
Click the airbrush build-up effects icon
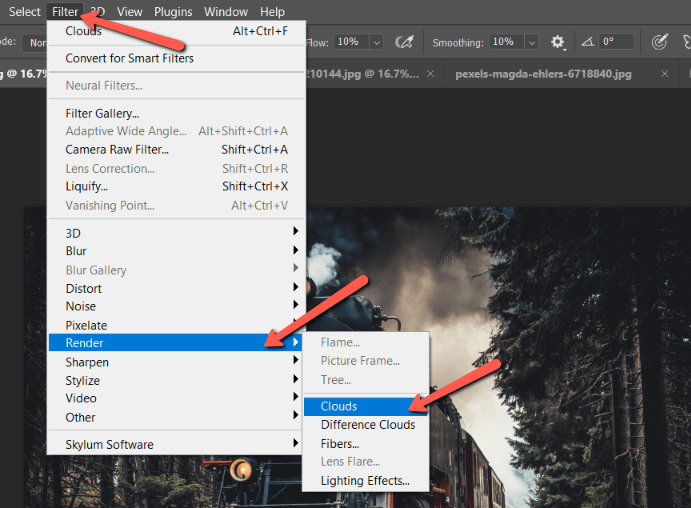(x=405, y=42)
